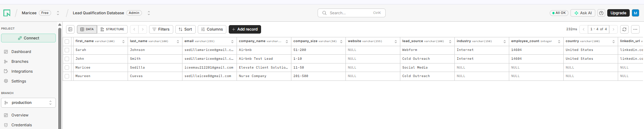Image resolution: width=644 pixels, height=129 pixels.
Task: Focus the Search input field
Action: point(351,13)
